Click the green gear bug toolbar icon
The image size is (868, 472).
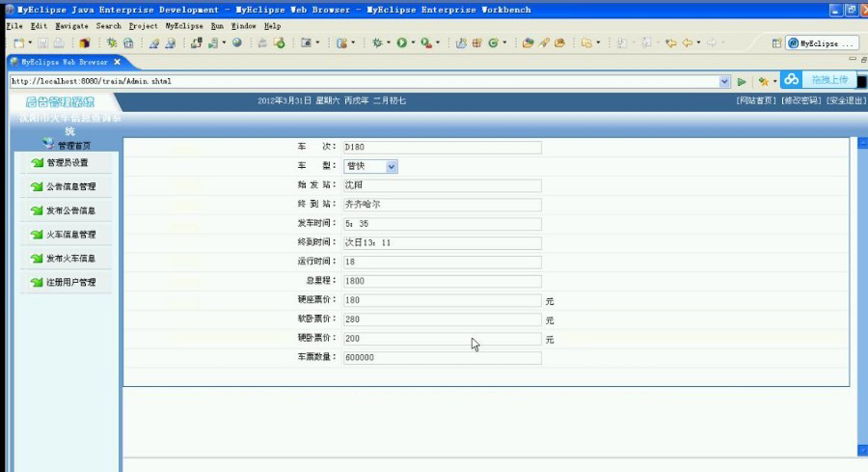click(x=112, y=42)
